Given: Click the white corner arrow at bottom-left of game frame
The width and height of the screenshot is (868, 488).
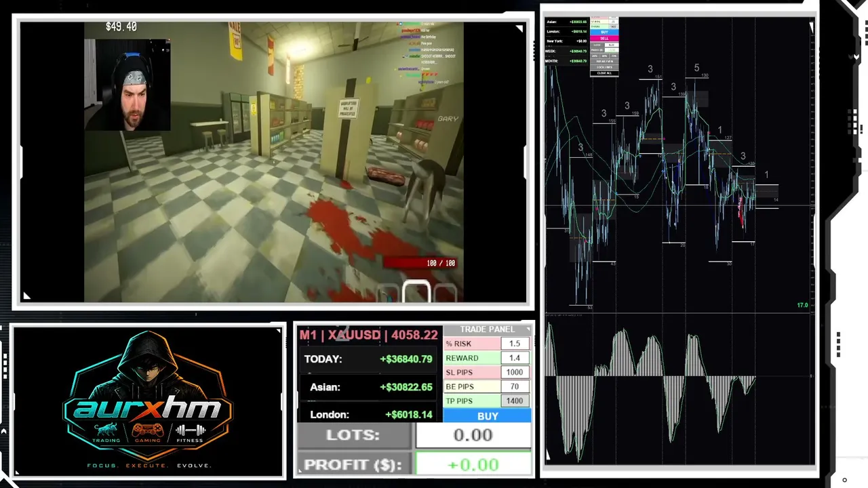Looking at the screenshot, I should point(26,296).
